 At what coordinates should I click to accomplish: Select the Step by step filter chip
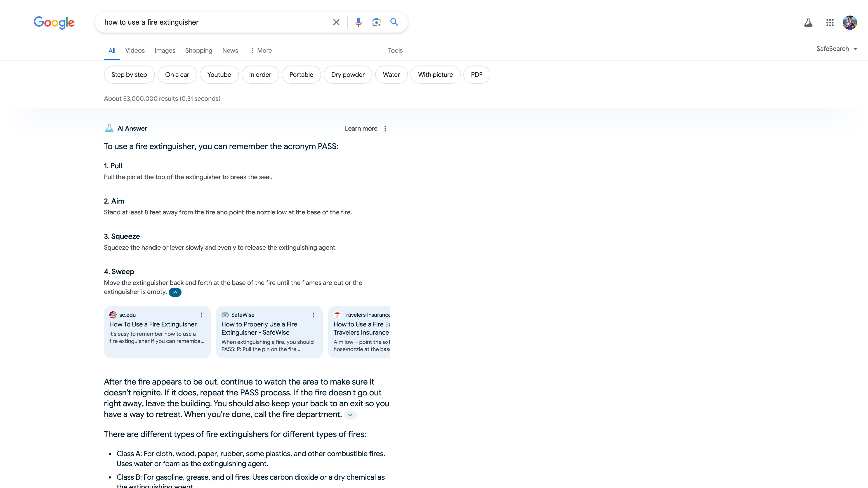pyautogui.click(x=129, y=75)
